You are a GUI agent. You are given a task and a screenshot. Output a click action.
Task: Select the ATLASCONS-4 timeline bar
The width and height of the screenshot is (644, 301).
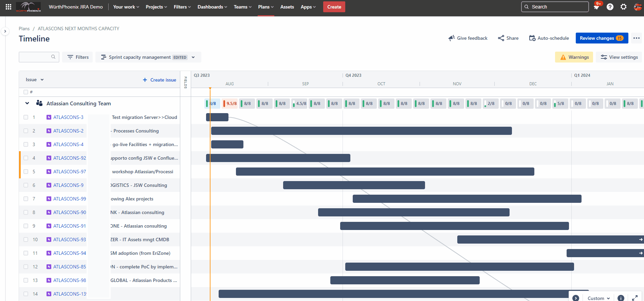(227, 144)
